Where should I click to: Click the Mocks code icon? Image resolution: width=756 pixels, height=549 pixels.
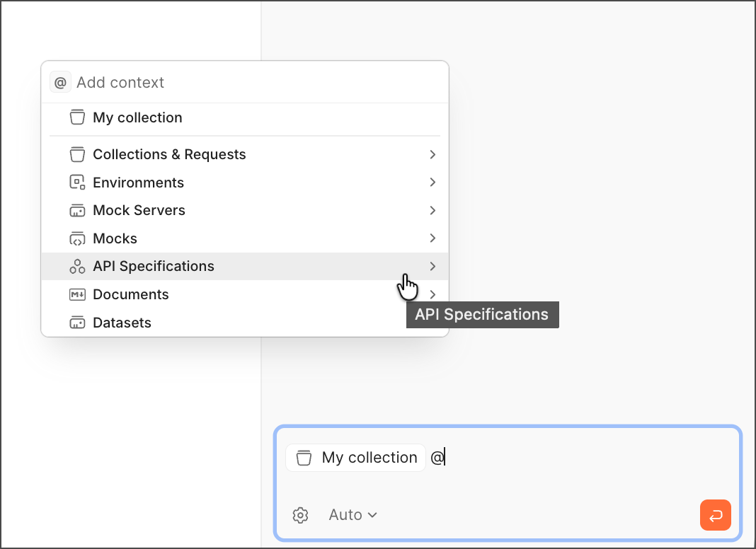[77, 238]
